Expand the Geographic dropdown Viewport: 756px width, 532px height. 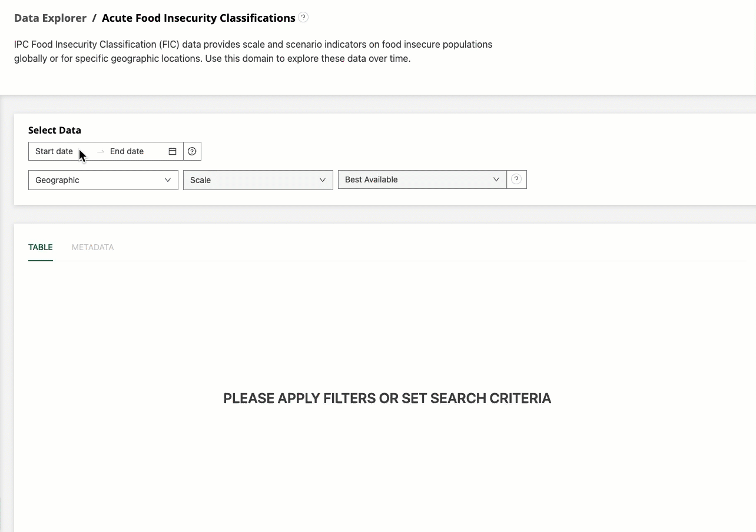103,180
